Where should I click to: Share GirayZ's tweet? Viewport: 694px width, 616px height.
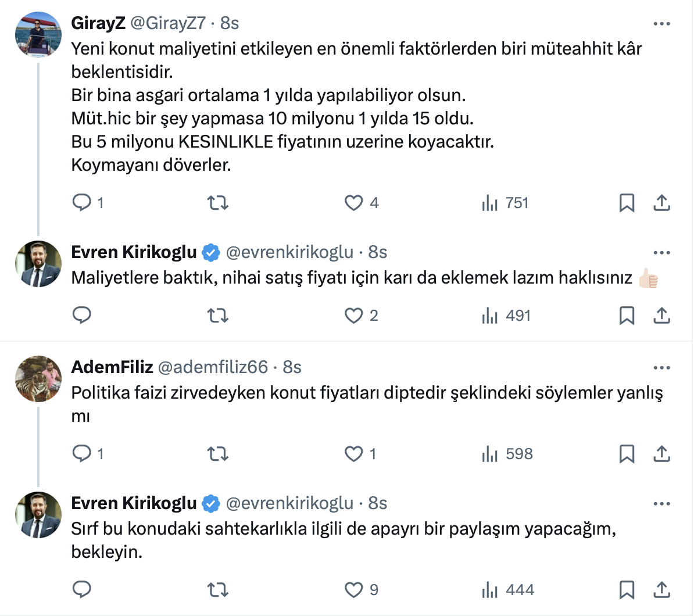point(661,203)
